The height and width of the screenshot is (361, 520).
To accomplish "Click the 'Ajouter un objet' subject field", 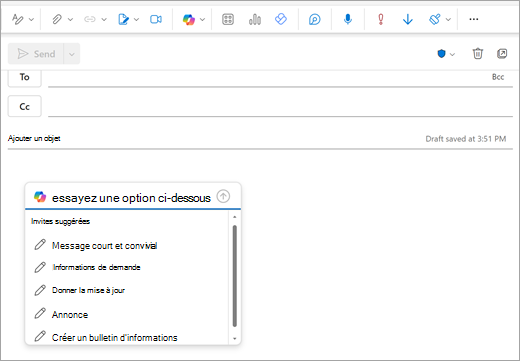I will (213, 139).
